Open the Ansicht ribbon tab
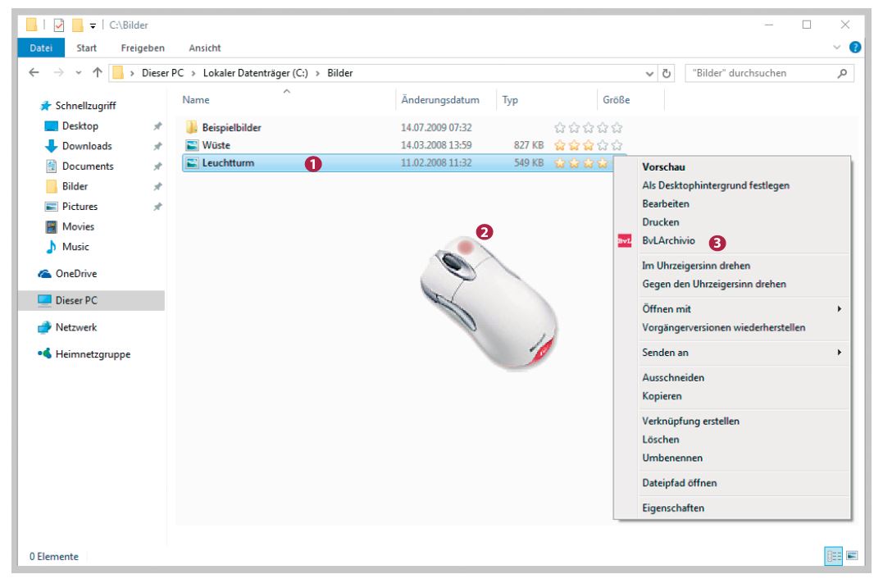Screen dimensions: 883x588 (x=204, y=48)
